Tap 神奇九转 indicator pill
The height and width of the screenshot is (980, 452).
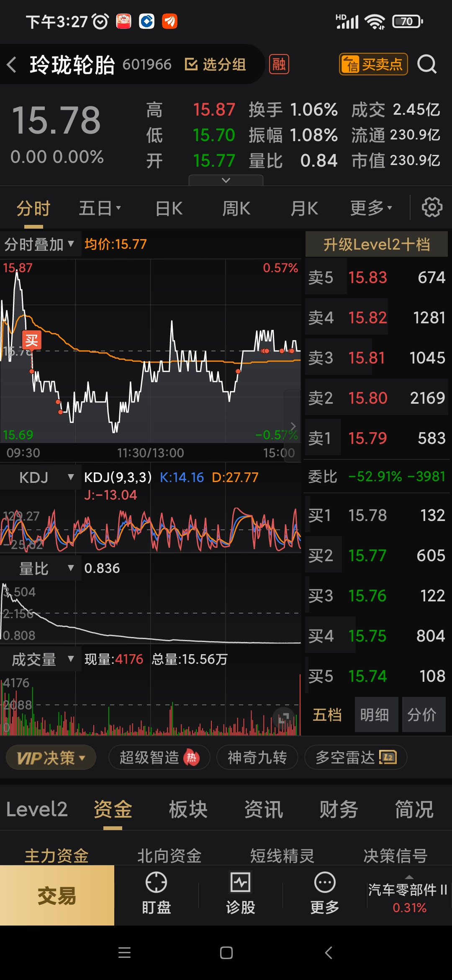point(257,757)
